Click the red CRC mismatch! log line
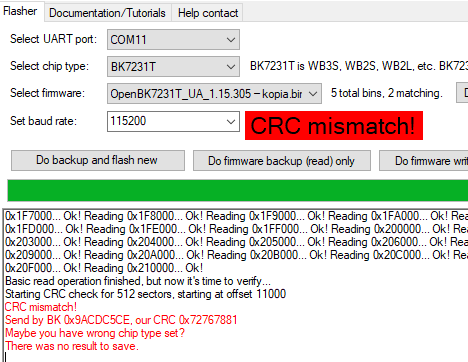The width and height of the screenshot is (468, 362). point(41,307)
